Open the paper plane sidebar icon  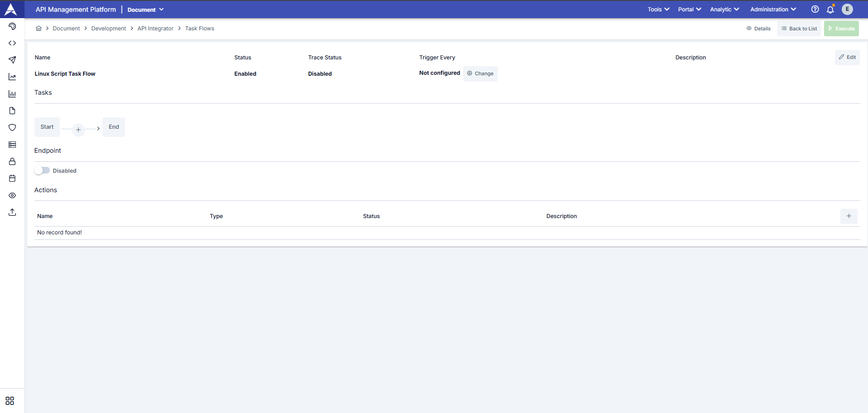[x=12, y=60]
